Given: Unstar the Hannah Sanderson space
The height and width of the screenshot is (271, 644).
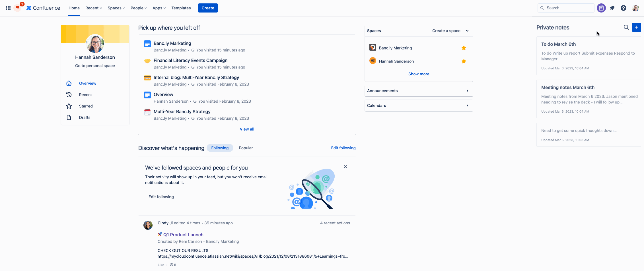Looking at the screenshot, I should (464, 61).
